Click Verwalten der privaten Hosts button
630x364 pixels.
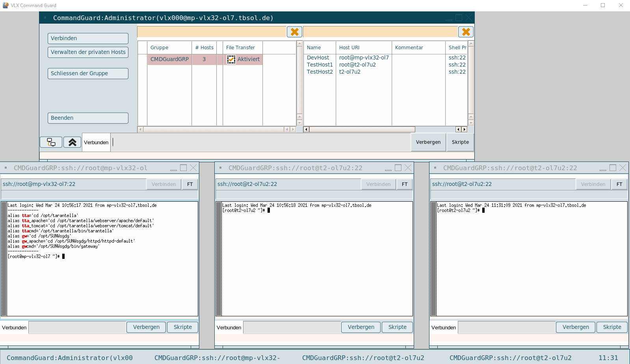88,52
